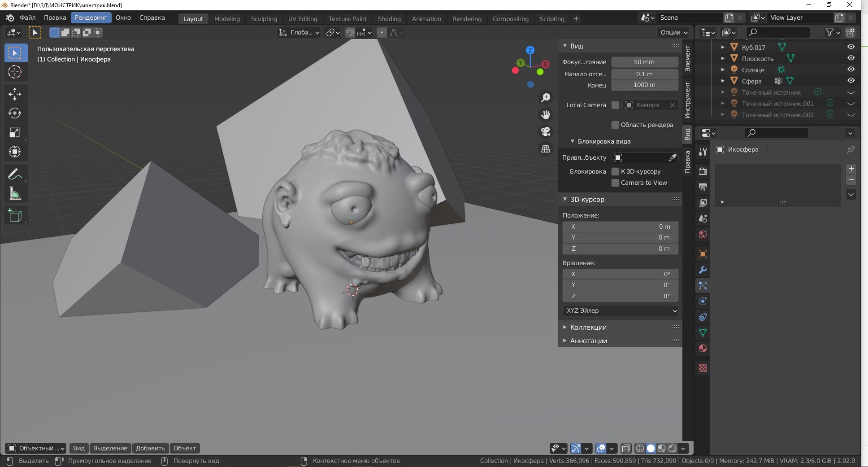
Task: Select the Move tool in toolbar
Action: click(15, 94)
